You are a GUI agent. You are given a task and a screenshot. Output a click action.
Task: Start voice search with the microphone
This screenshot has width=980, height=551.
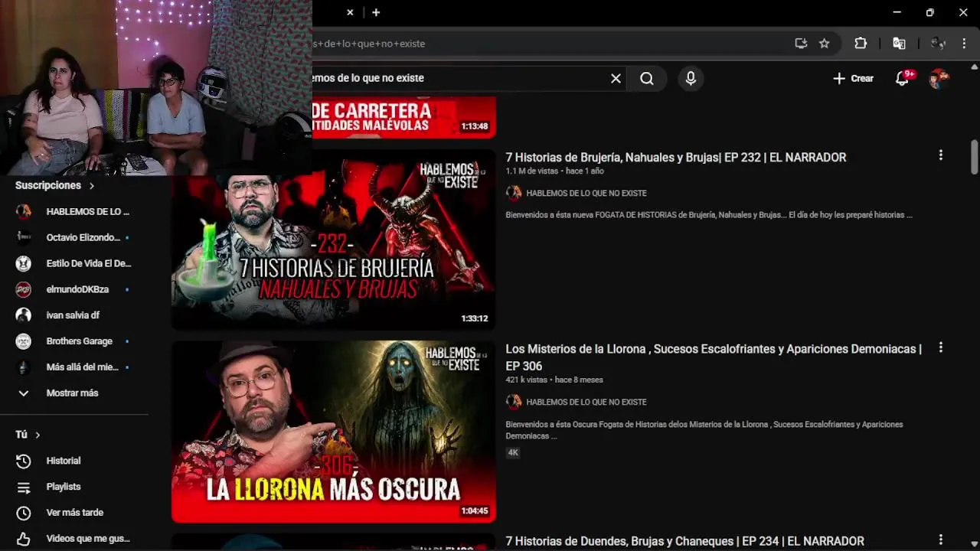point(691,78)
